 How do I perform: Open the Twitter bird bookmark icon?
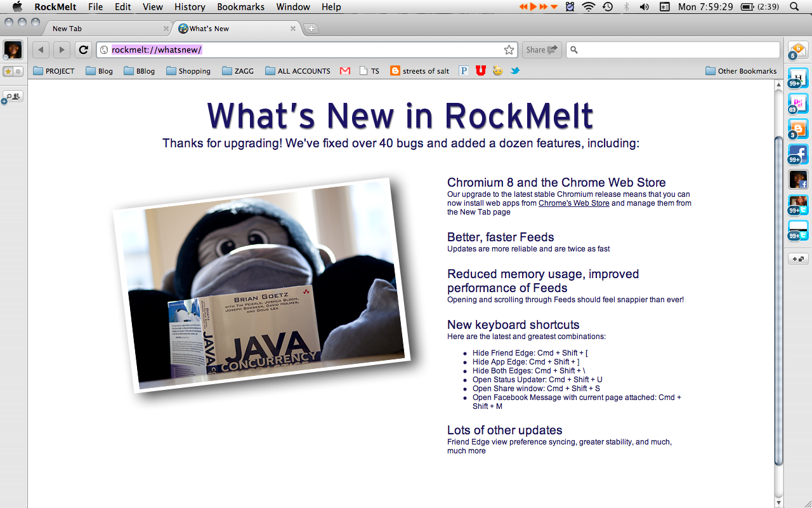515,71
